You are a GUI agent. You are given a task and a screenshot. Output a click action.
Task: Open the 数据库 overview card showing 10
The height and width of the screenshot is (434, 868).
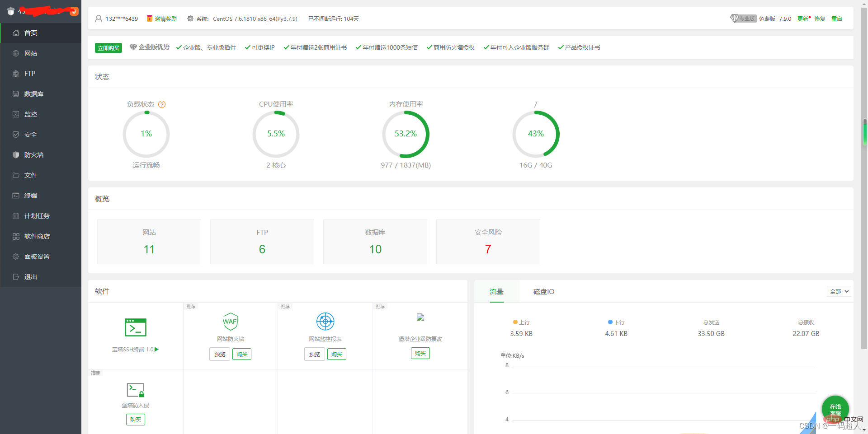[x=375, y=242]
